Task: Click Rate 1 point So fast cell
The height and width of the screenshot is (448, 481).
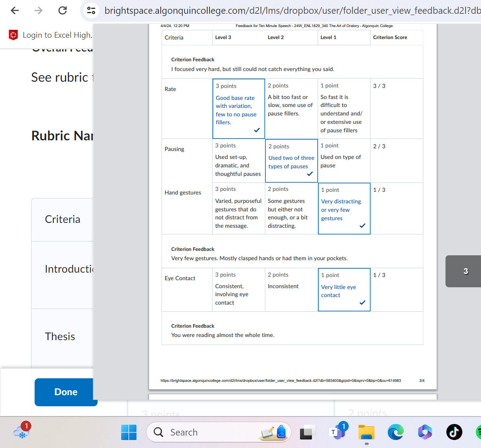Action: pos(344,109)
